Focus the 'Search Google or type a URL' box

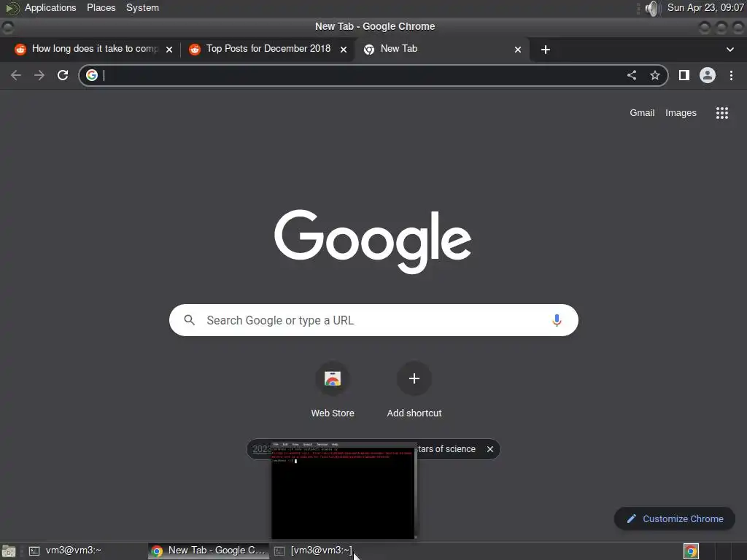(x=373, y=321)
